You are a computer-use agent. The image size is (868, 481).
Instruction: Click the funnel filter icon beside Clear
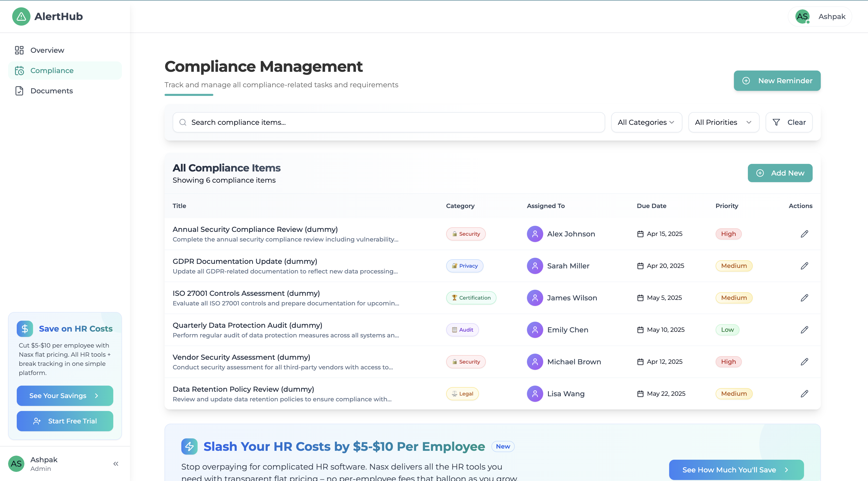[776, 122]
